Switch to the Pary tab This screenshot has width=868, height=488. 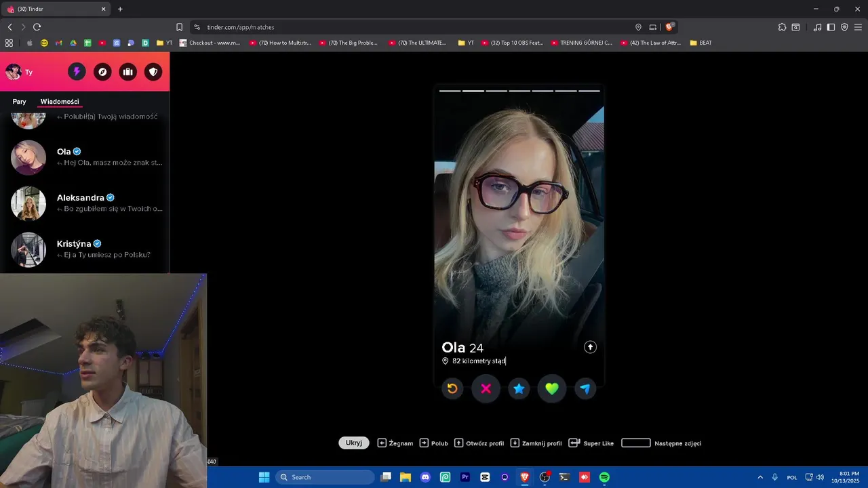click(19, 102)
